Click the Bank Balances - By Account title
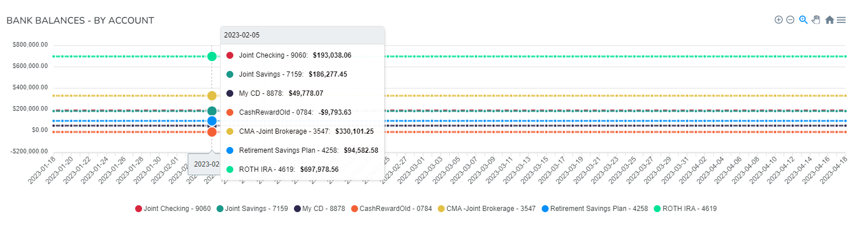Screen dimensions: 868x230 [x=80, y=21]
